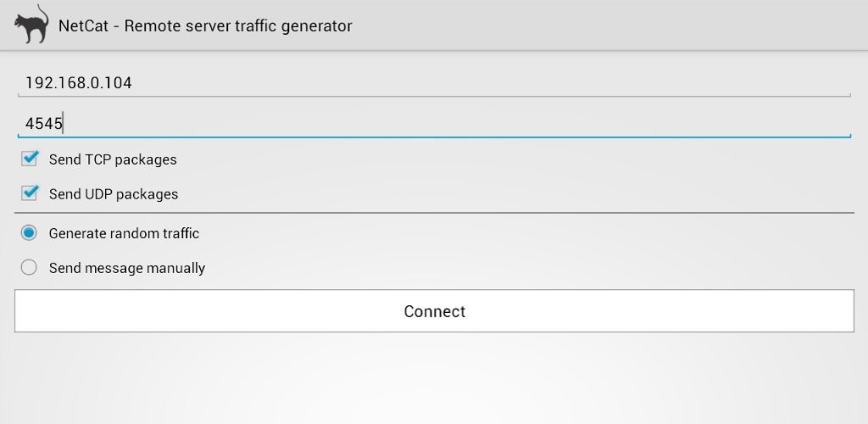Click the blank area beneath Connect button
This screenshot has height=424, width=868.
434,378
